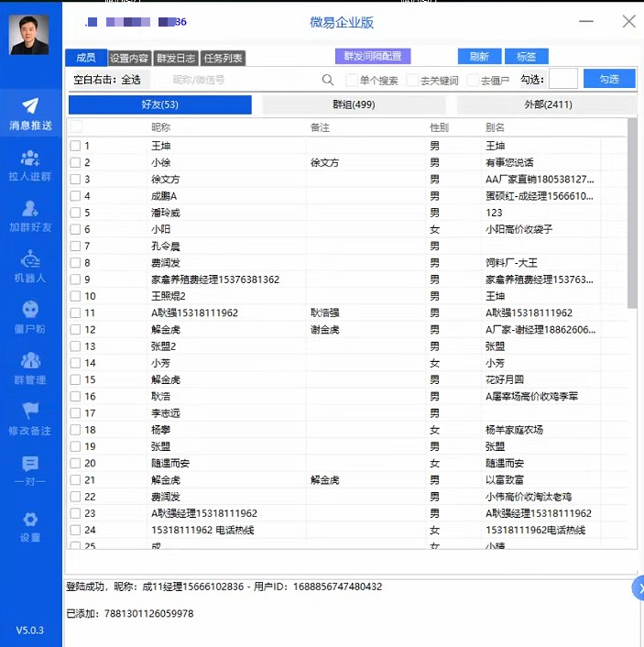Enable the 单个搜索 checkbox
This screenshot has width=644, height=647.
(352, 80)
